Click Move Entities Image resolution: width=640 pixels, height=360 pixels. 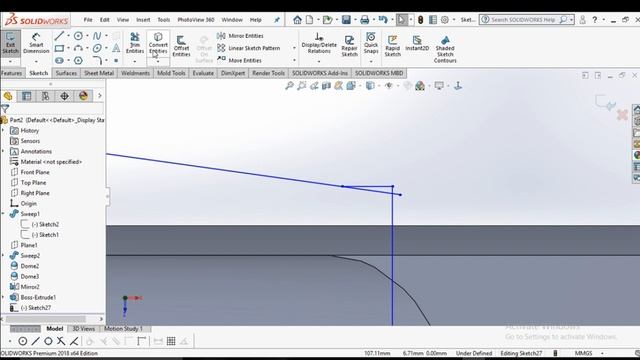tap(239, 60)
